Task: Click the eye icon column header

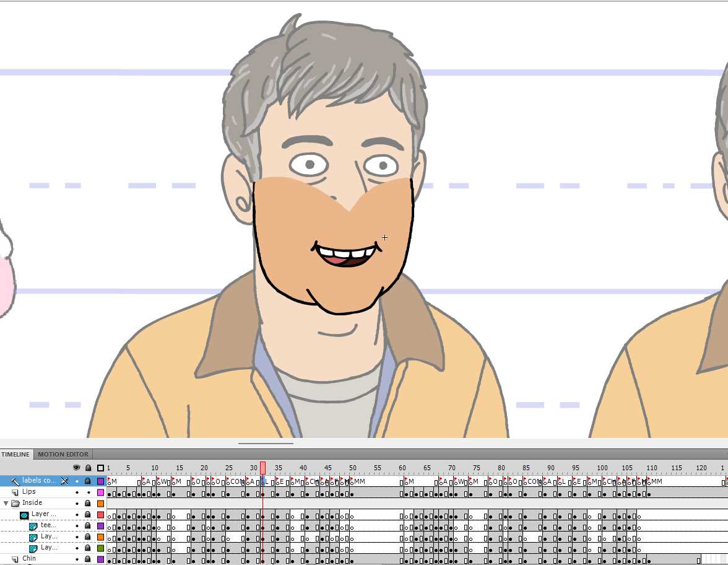Action: 77,468
